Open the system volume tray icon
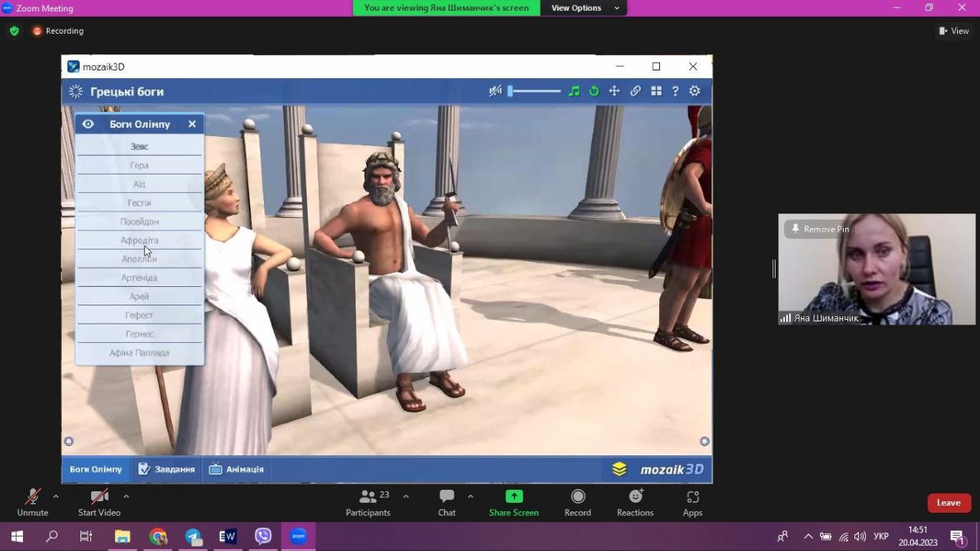Image resolution: width=980 pixels, height=551 pixels. point(860,536)
